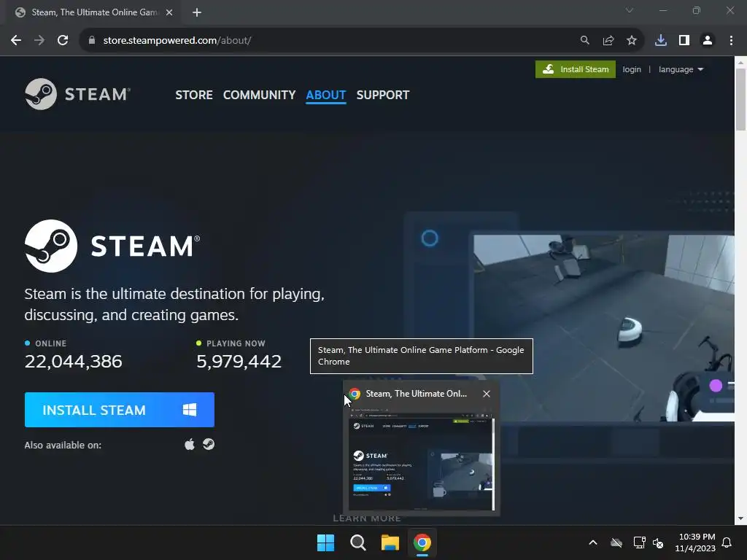Screen dimensions: 747x560
Task: Click the muted volume tray icon
Action: [658, 542]
